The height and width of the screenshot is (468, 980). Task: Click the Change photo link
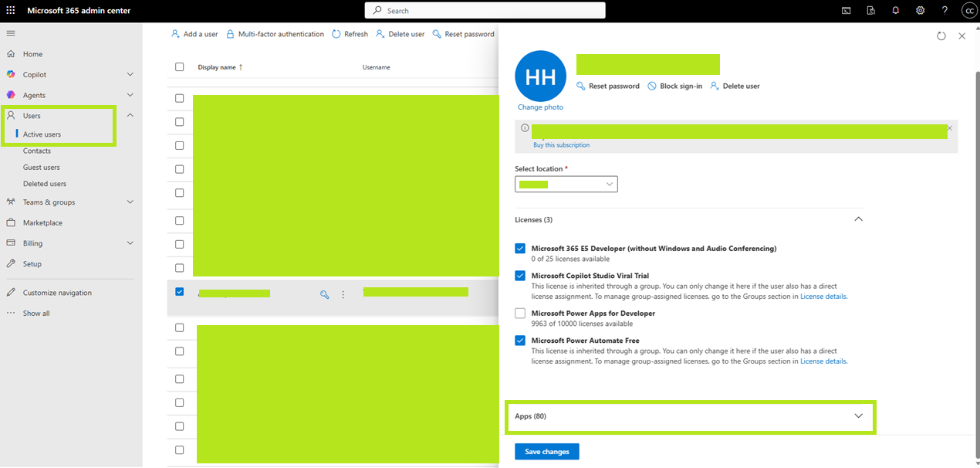point(540,107)
